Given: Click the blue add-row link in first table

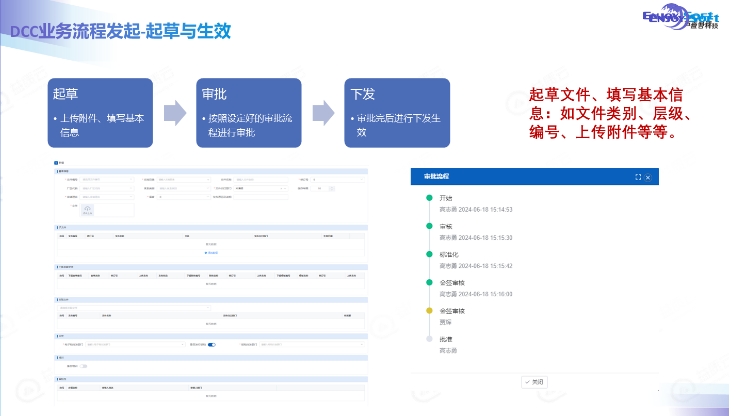Looking at the screenshot, I should point(211,253).
